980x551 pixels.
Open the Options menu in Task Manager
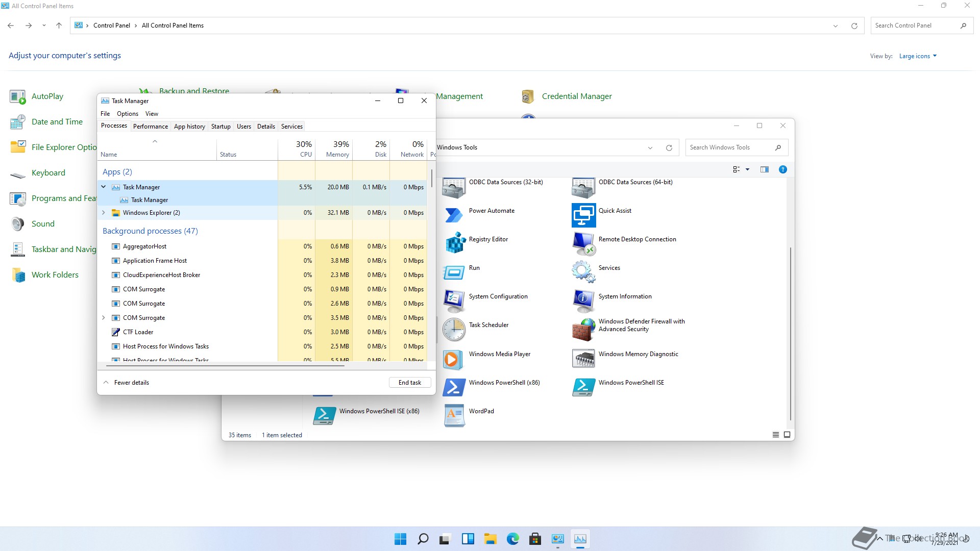(x=128, y=113)
